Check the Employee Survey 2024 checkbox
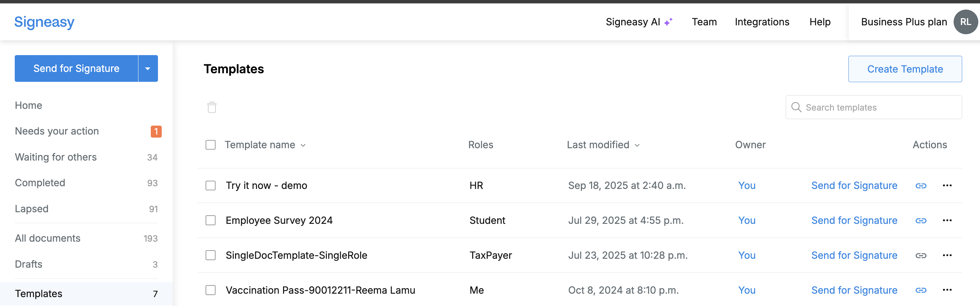980x306 pixels. [210, 220]
